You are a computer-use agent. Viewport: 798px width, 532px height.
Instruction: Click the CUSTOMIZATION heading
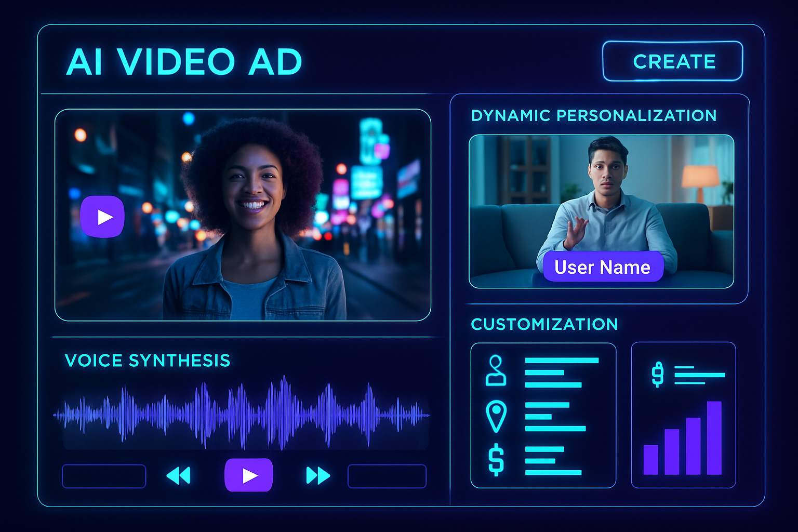[x=544, y=324]
